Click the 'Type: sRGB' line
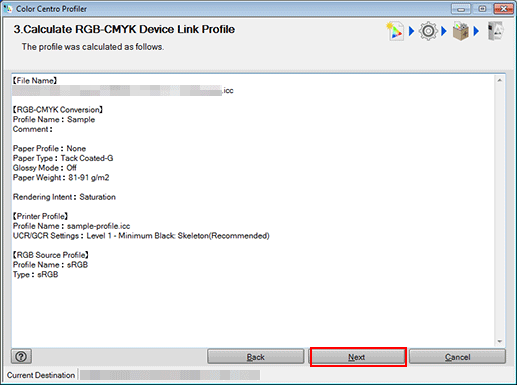The height and width of the screenshot is (385, 517). [36, 274]
